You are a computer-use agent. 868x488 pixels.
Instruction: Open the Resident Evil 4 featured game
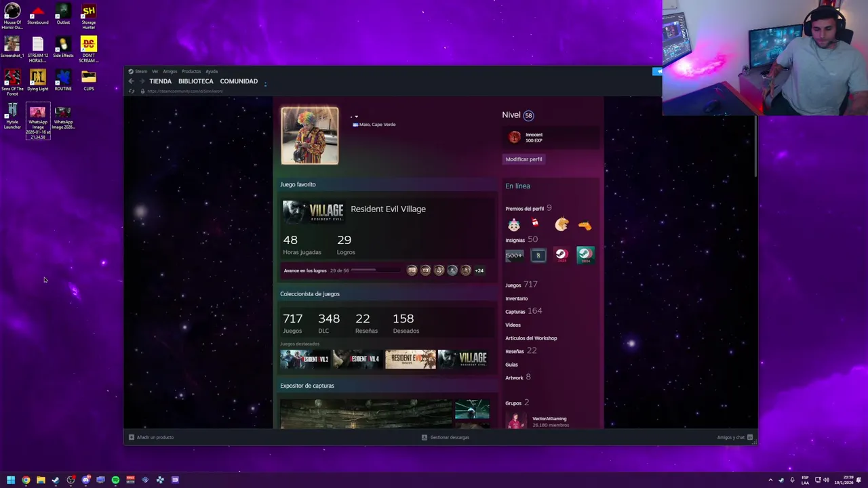pos(358,359)
